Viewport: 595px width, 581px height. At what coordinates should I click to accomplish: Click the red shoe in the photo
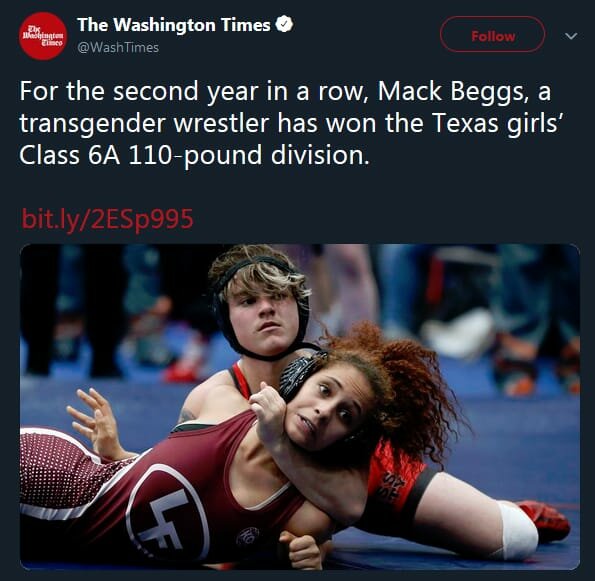(544, 520)
